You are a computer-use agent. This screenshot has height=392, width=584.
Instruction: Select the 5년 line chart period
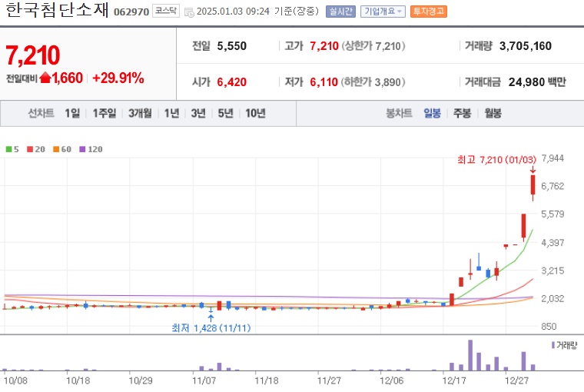[225, 113]
